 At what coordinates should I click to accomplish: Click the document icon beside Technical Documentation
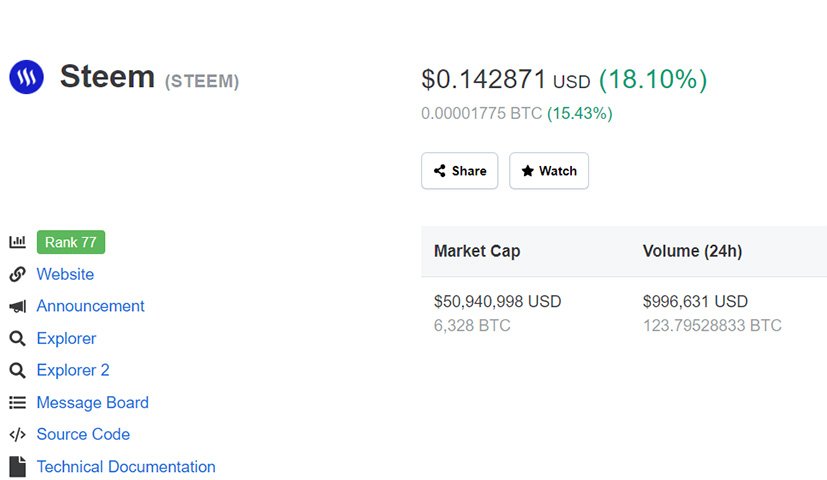(x=17, y=467)
